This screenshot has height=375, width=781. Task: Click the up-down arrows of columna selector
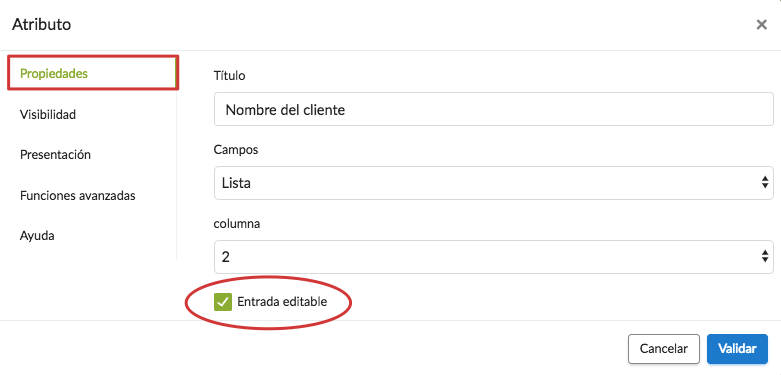pyautogui.click(x=765, y=256)
